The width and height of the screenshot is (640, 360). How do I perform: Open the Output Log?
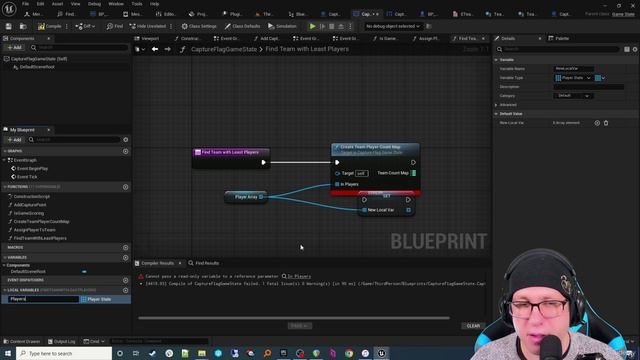click(62, 341)
